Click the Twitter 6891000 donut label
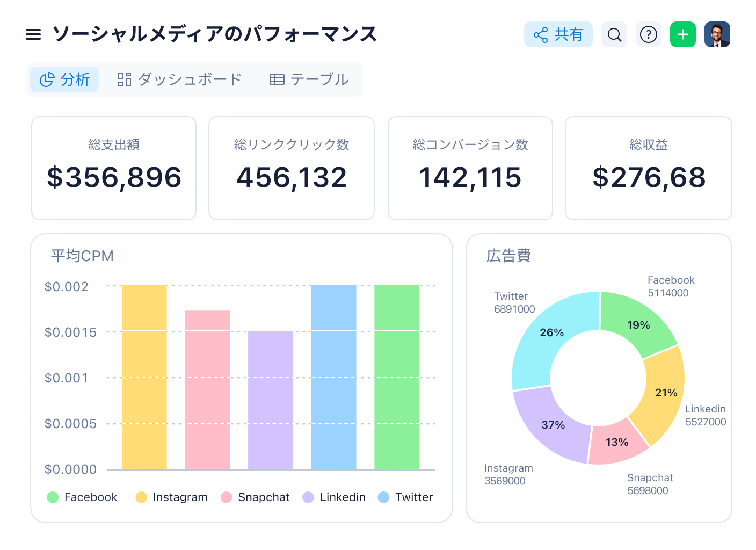 (514, 302)
